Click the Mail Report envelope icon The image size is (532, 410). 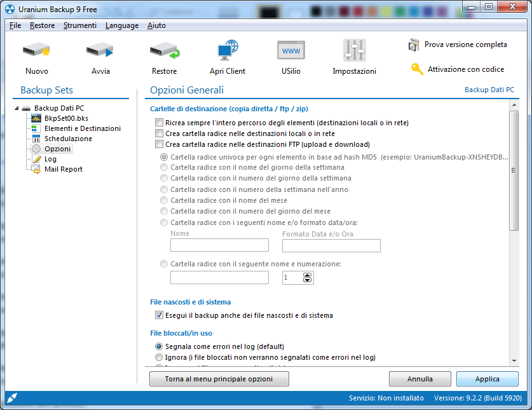(36, 169)
